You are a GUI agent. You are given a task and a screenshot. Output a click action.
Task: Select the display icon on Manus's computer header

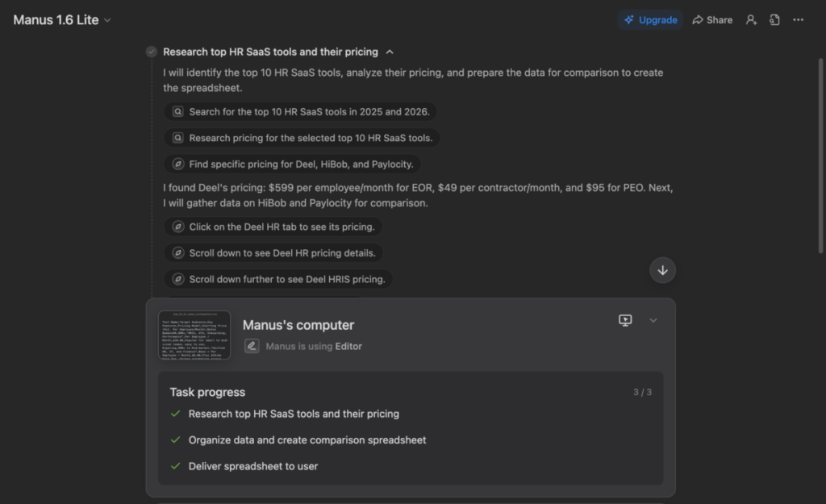tap(625, 320)
